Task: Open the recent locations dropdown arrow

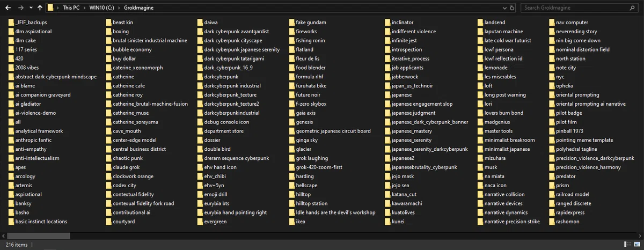Action: 31,8
